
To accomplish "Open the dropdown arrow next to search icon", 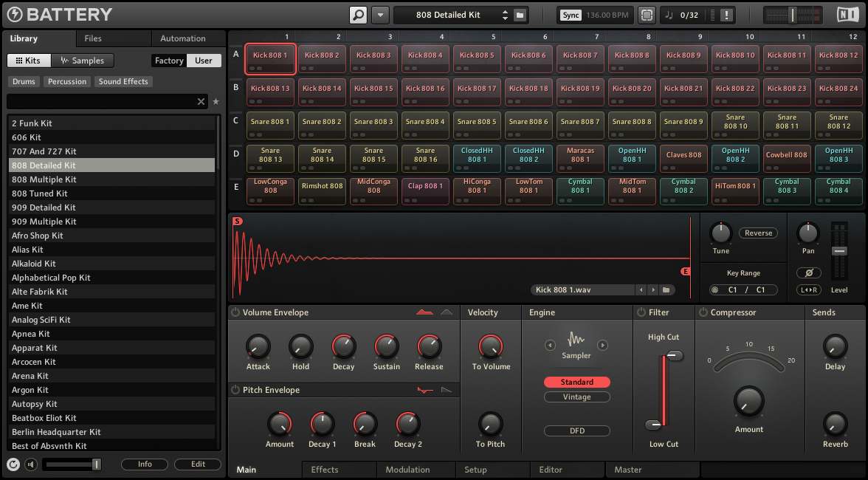I will [380, 15].
